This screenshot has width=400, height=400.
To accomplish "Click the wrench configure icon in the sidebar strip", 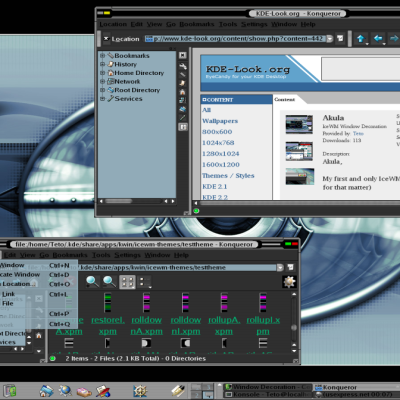I will pyautogui.click(x=183, y=66).
